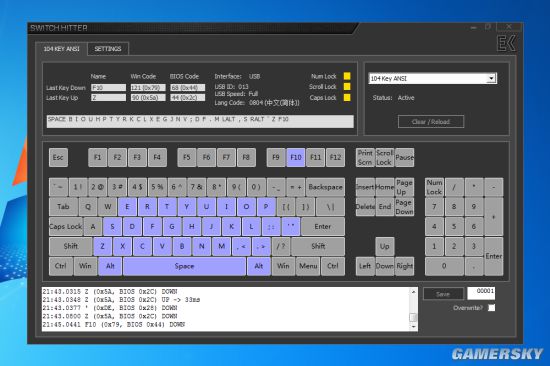Click the Caps Lock yellow indicator
Image resolution: width=550 pixels, height=366 pixels.
(347, 98)
